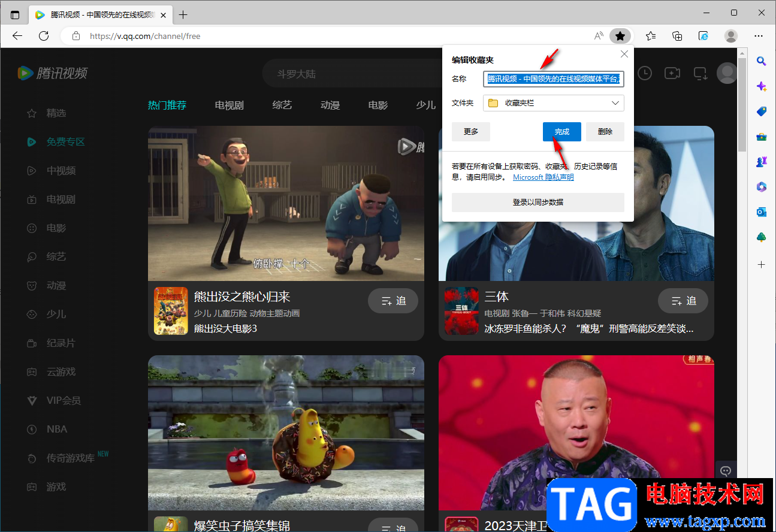Open the sidebar Tools briefcase icon
The image size is (776, 532).
[x=762, y=137]
